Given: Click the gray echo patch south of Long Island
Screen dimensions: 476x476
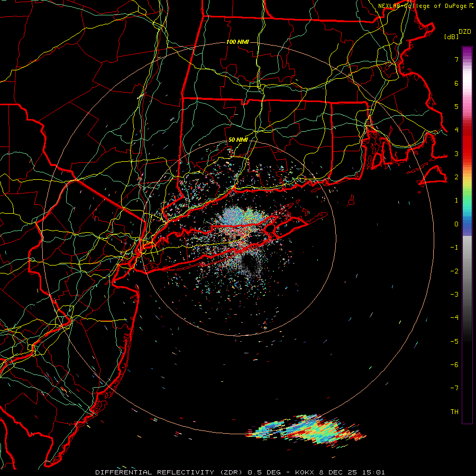Looking at the screenshot, I should [250, 263].
